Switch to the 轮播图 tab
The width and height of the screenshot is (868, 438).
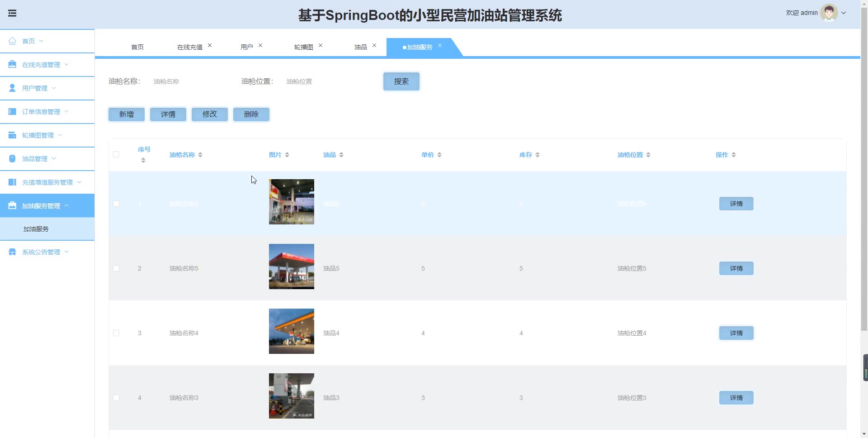tap(304, 47)
